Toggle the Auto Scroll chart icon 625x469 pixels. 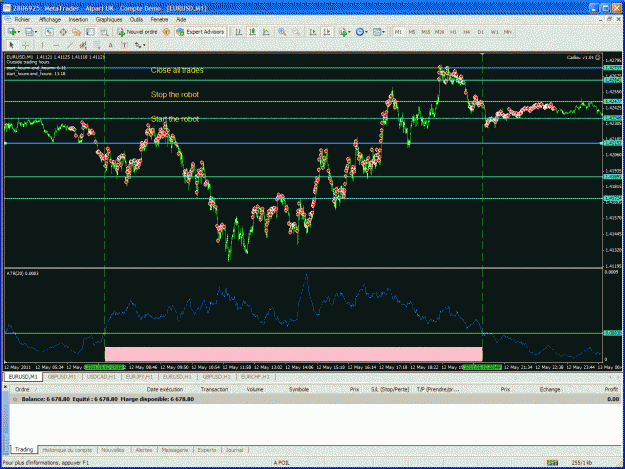[313, 32]
